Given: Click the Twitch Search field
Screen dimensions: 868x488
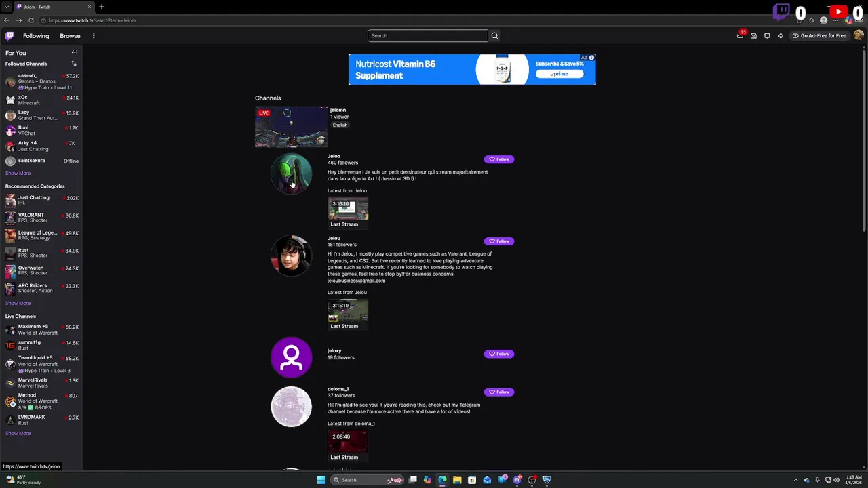Looking at the screenshot, I should (428, 35).
